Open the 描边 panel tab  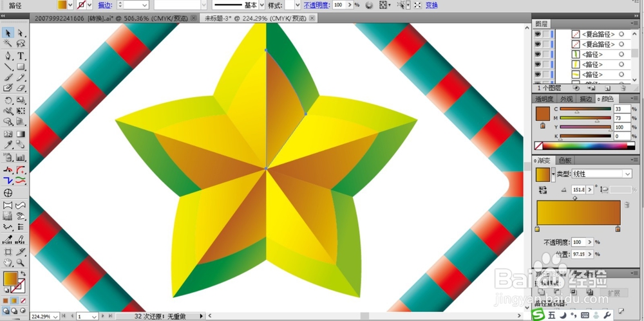pos(586,99)
